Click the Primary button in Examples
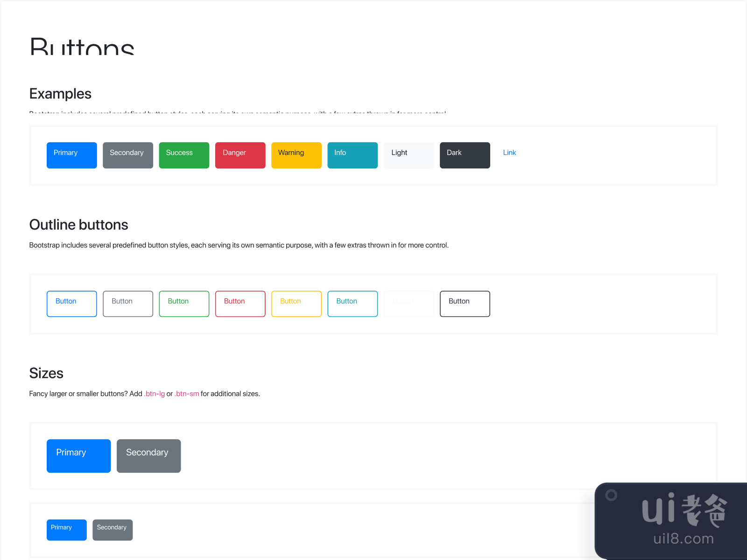 pos(71,155)
